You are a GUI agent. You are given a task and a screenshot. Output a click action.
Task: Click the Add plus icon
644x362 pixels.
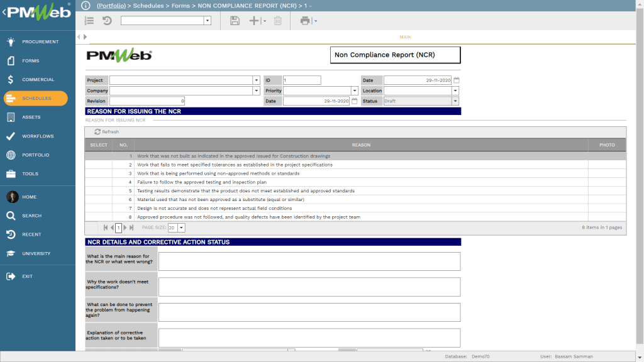click(x=254, y=21)
